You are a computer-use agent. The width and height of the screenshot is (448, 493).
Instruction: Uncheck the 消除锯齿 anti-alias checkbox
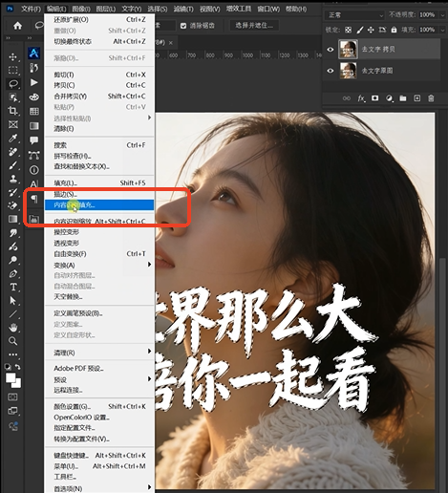(x=183, y=26)
